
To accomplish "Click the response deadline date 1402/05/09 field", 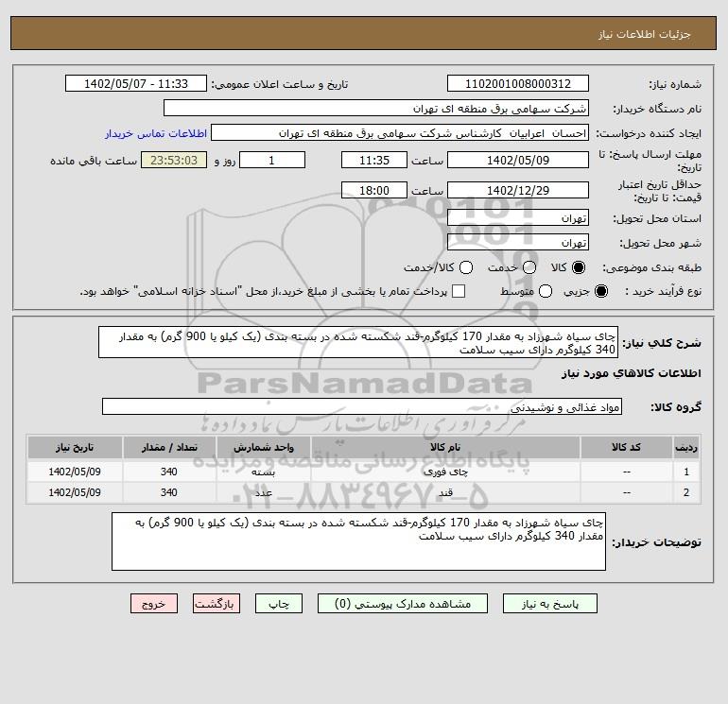I will click(518, 160).
